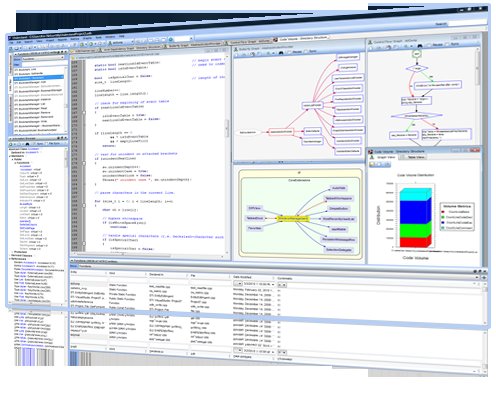Open Comments filter dropdown in results table
The height and width of the screenshot is (393, 496).
coord(283,285)
